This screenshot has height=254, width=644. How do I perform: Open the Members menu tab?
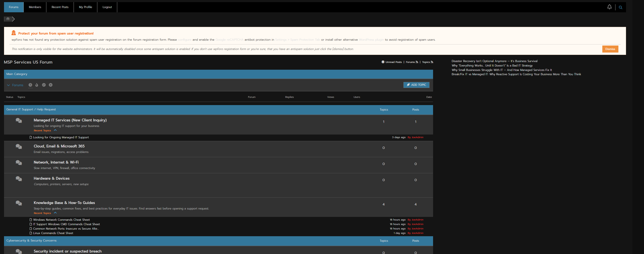[35, 7]
